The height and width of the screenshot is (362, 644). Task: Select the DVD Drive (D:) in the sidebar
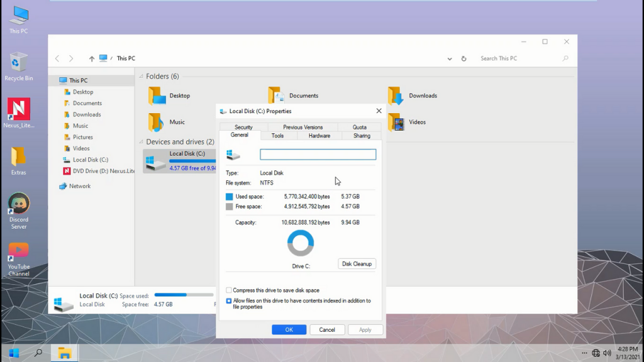click(x=99, y=171)
